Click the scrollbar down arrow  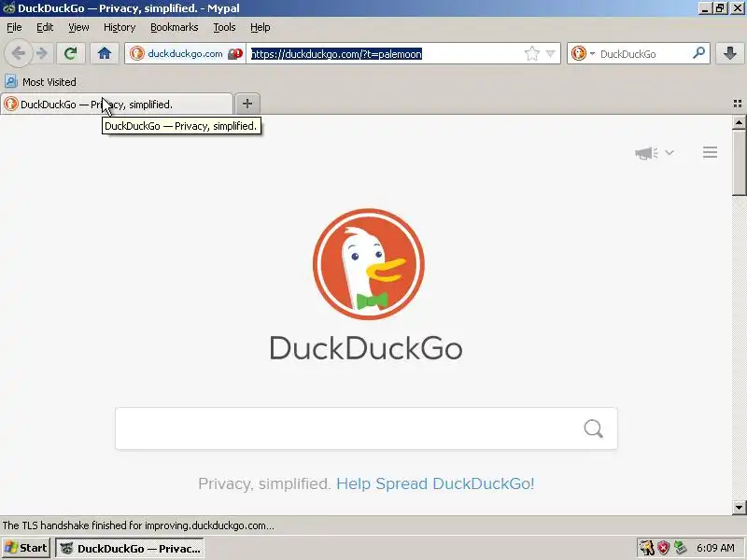(739, 507)
